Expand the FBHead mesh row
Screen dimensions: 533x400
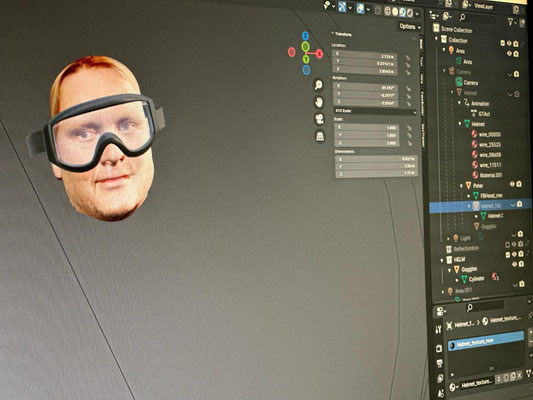(468, 196)
